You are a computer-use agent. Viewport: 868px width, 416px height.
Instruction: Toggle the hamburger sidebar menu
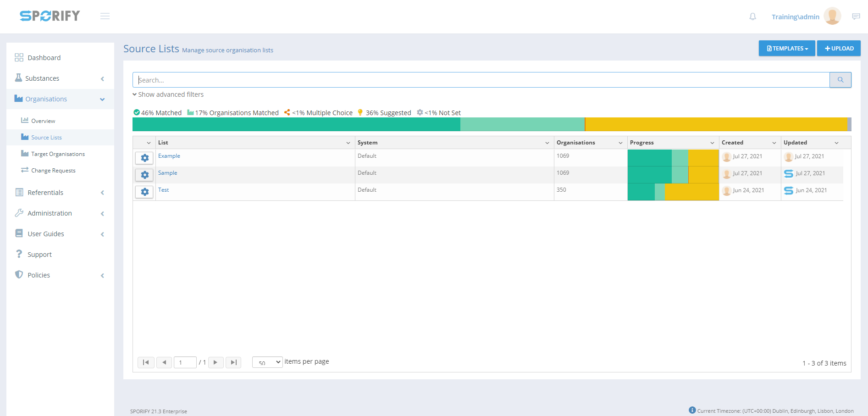click(105, 17)
